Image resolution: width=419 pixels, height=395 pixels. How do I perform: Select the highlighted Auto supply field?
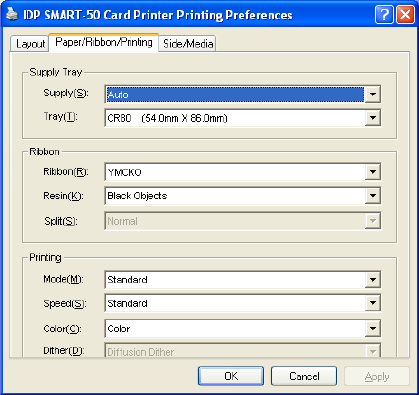point(235,94)
